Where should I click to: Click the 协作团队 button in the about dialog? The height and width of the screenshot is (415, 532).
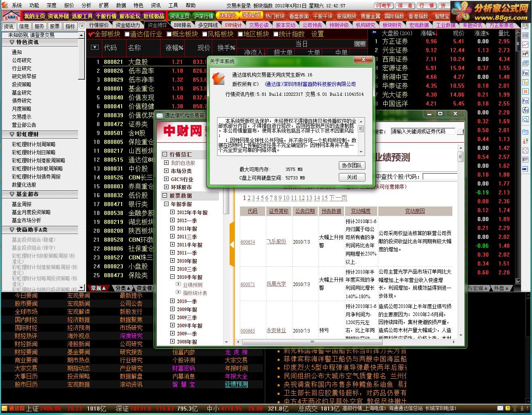[352, 165]
